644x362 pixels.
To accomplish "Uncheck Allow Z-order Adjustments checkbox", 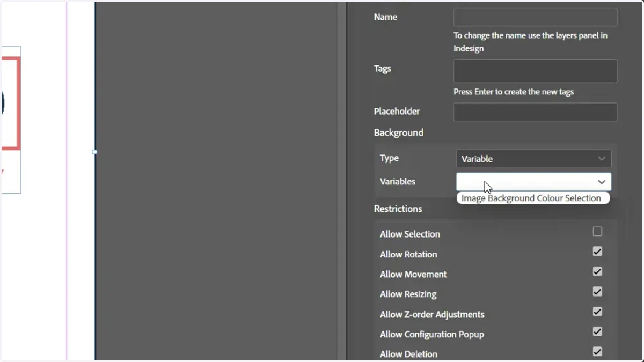I will (x=597, y=312).
